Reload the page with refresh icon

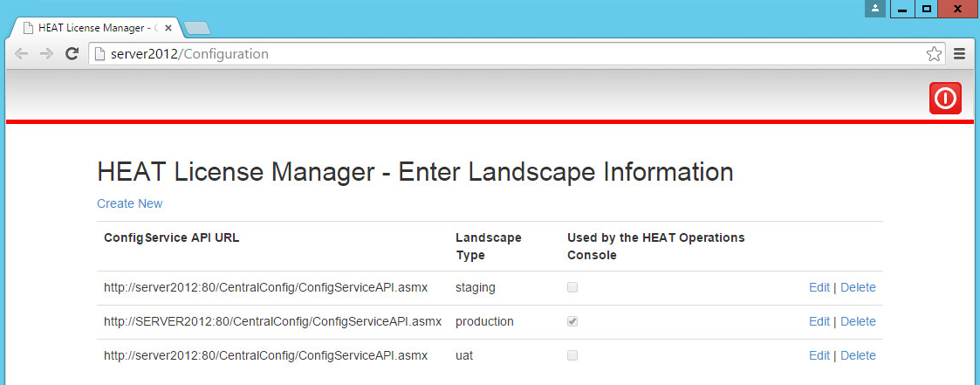[x=72, y=54]
